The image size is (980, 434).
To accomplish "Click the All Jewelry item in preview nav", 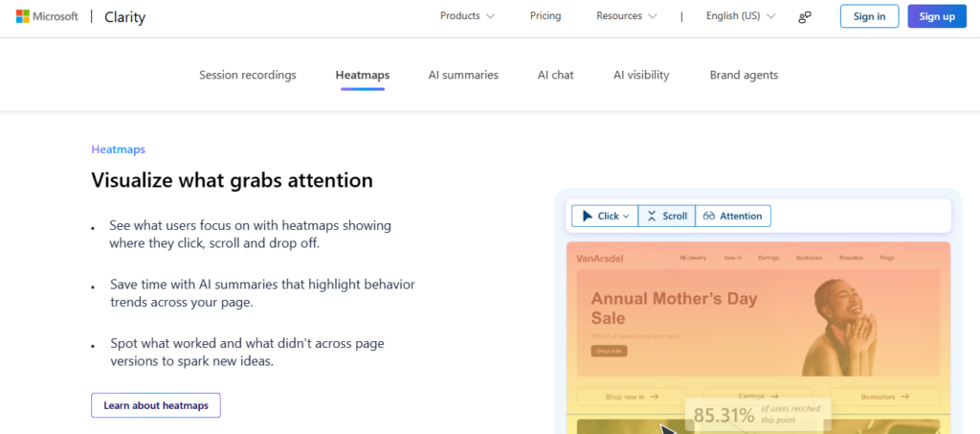I will click(693, 258).
